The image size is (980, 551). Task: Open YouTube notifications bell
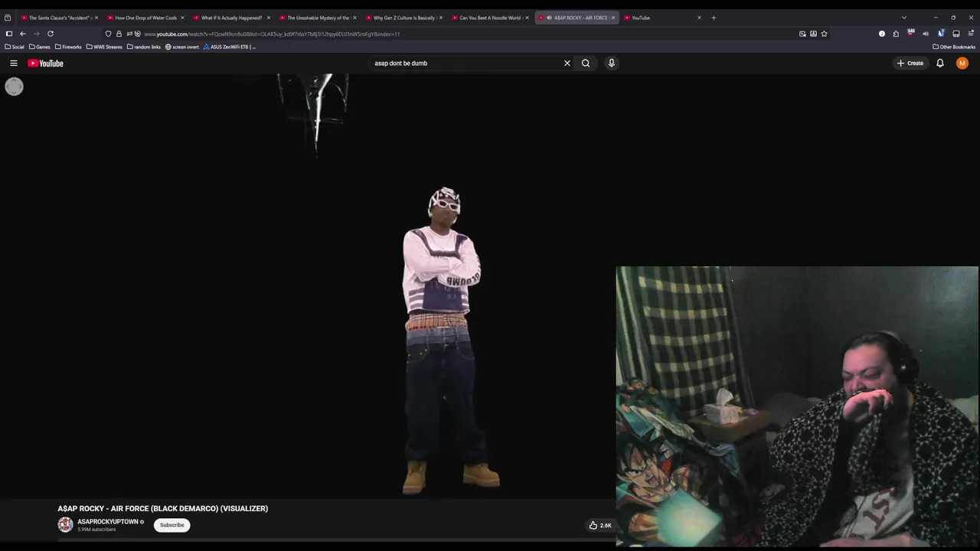coord(940,64)
